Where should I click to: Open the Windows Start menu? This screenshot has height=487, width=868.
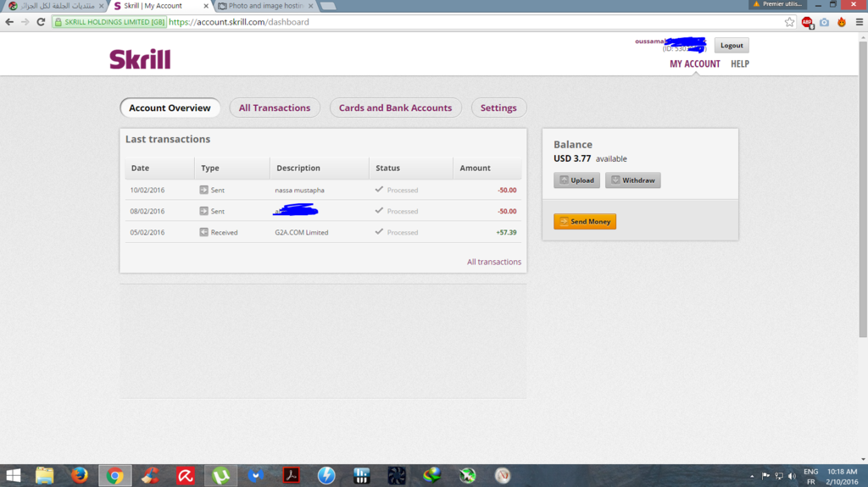pos(14,475)
